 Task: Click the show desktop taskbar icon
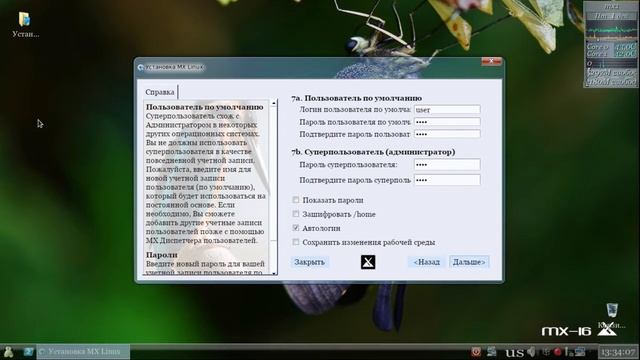pyautogui.click(x=28, y=351)
